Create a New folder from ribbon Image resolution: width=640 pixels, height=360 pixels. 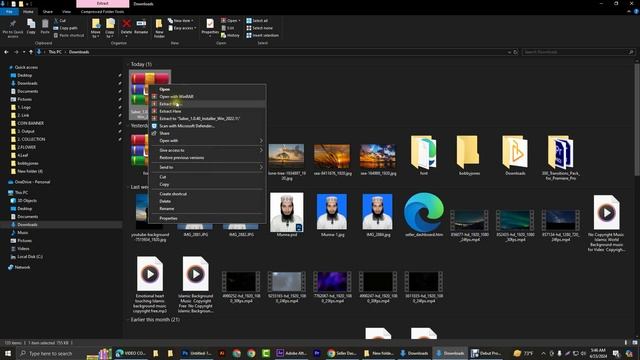pos(159,28)
